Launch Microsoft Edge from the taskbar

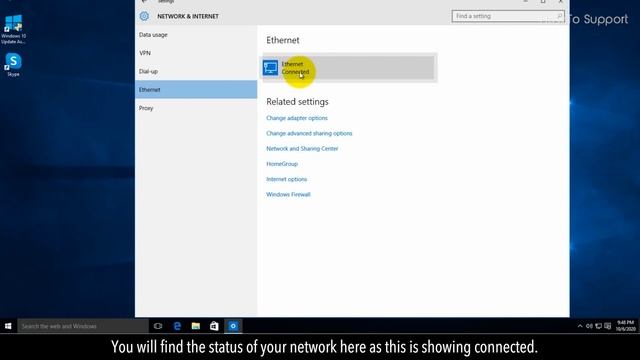[177, 326]
